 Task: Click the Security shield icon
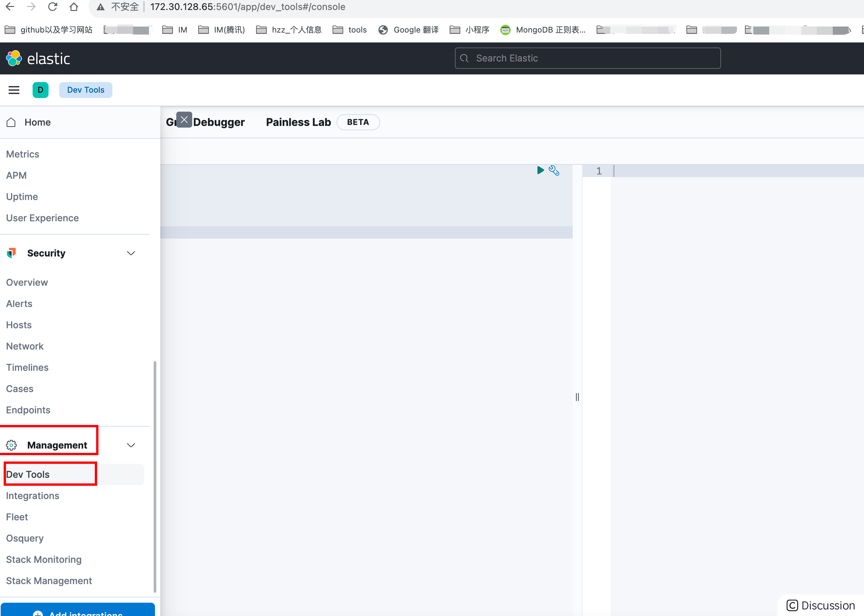(11, 253)
